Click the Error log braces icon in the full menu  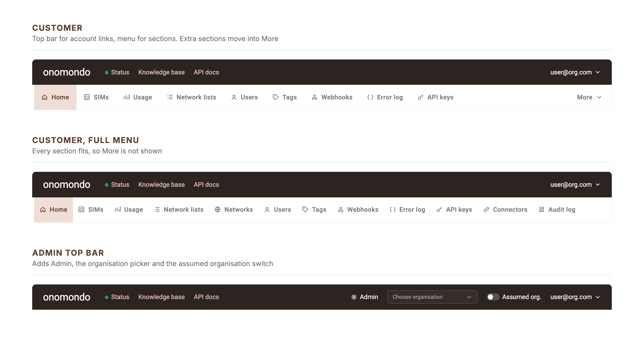393,210
